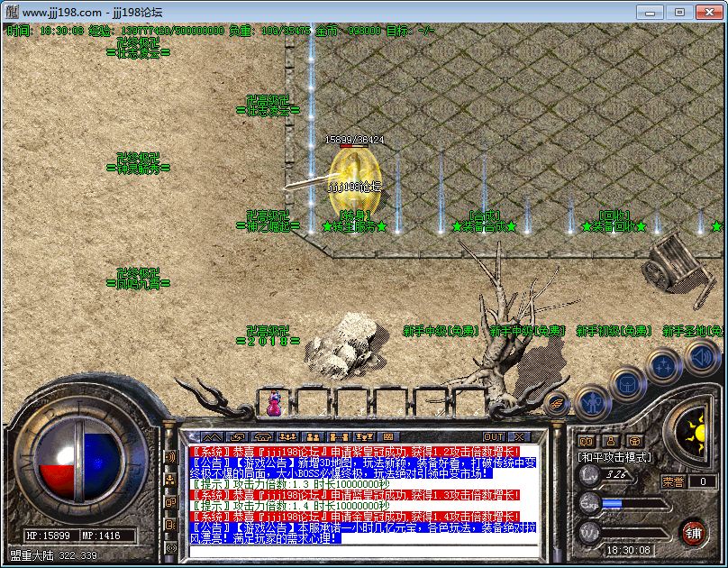Select the 卍高级卍 =壮志凌云= teleporter
Image resolution: width=728 pixels, height=568 pixels.
click(268, 105)
